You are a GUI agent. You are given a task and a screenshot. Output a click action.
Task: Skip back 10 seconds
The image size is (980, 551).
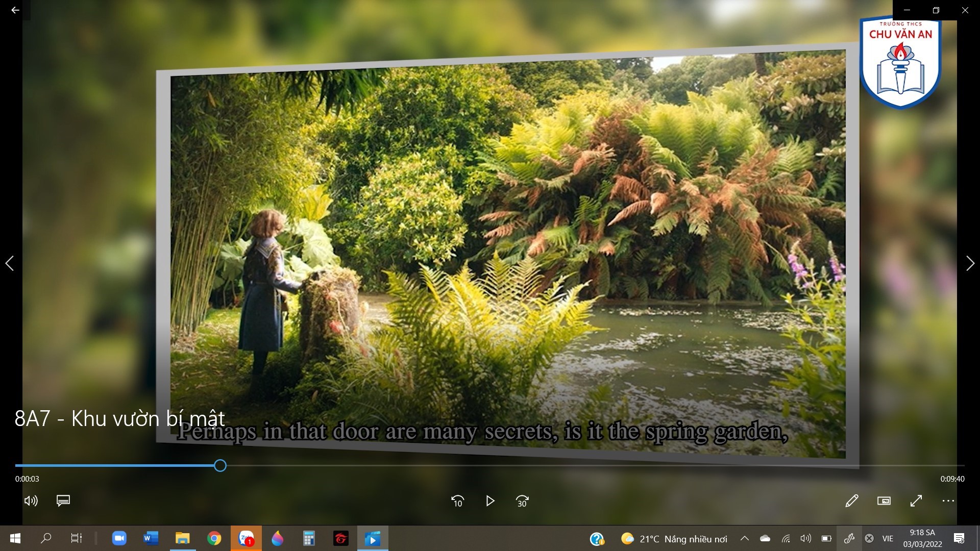(457, 502)
